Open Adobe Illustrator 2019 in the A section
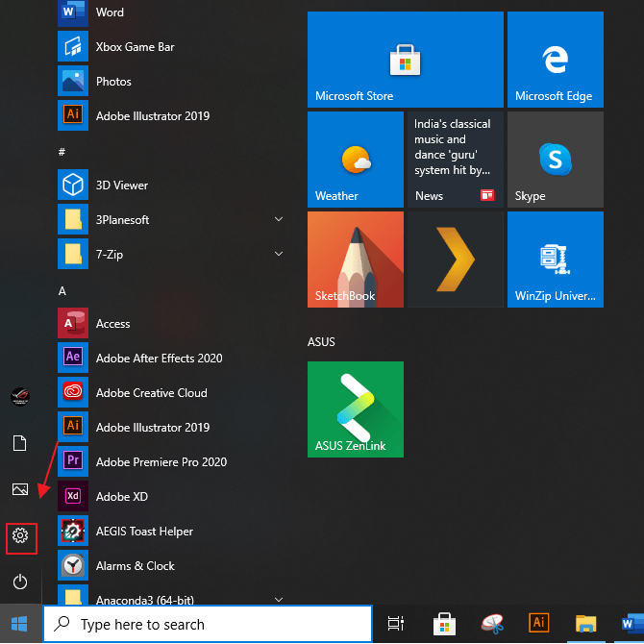The width and height of the screenshot is (644, 644). click(170, 427)
